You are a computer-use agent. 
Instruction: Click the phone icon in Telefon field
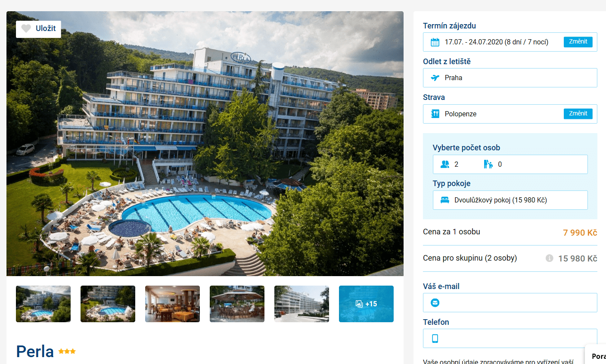(435, 339)
